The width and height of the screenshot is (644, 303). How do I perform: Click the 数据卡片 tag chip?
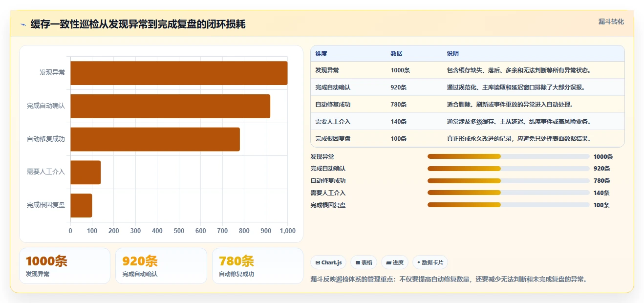coord(430,262)
